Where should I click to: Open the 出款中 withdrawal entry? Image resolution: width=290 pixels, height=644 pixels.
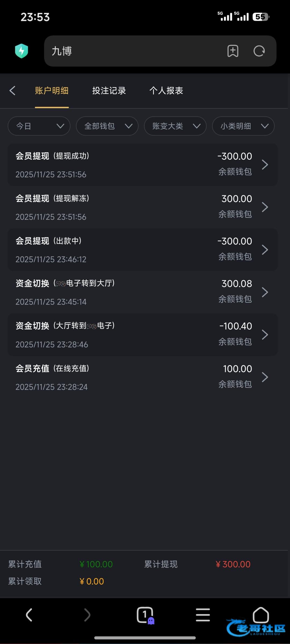[142, 250]
